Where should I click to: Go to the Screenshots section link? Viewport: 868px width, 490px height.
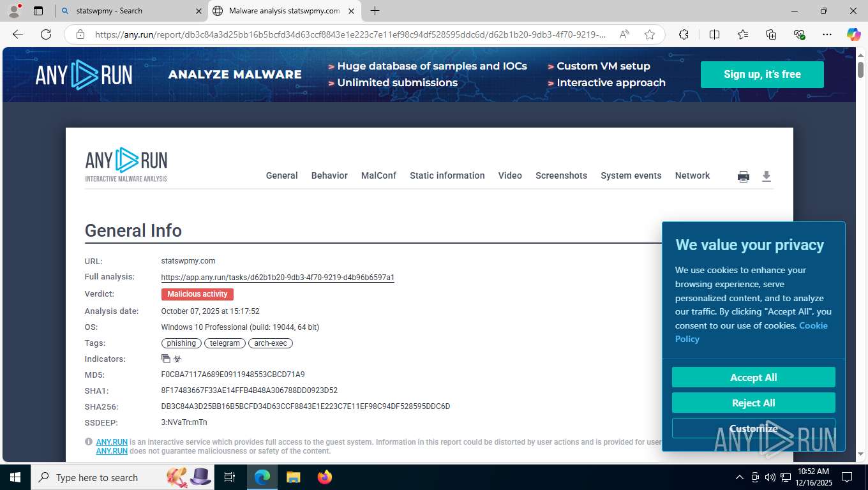(561, 175)
